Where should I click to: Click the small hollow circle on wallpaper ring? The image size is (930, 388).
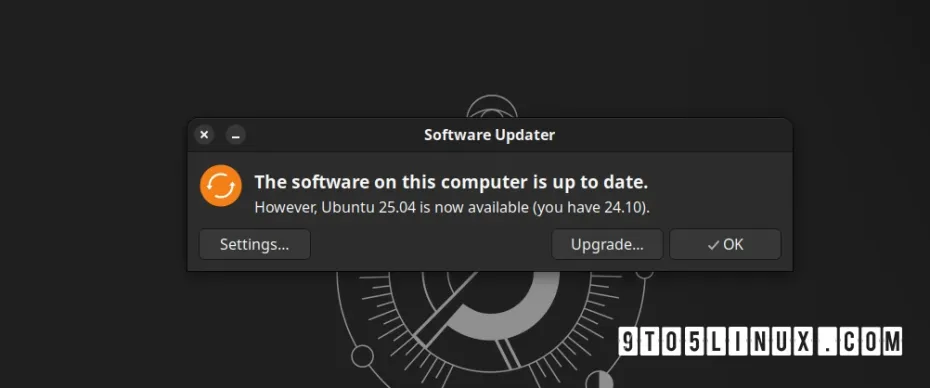(362, 356)
